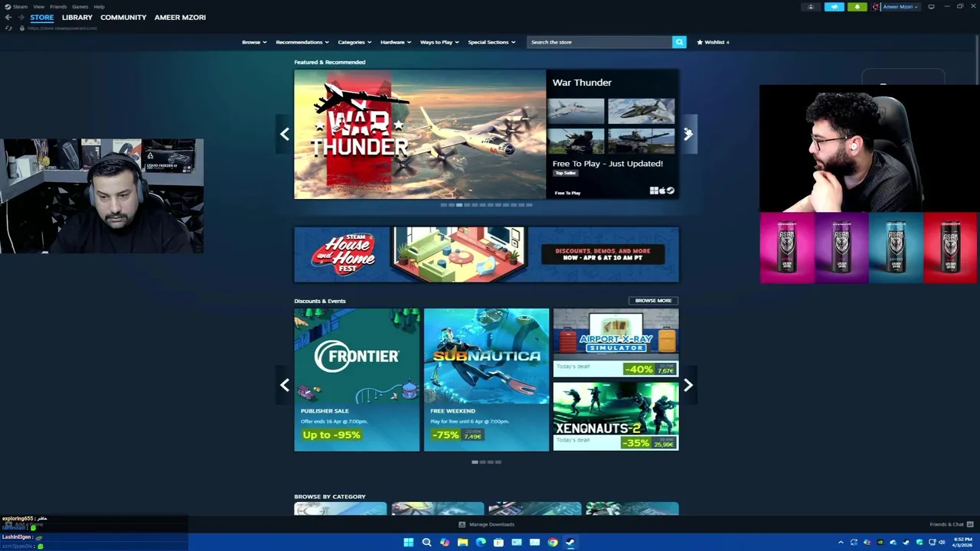The height and width of the screenshot is (551, 980).
Task: Focus the Search the store field
Action: click(x=599, y=42)
